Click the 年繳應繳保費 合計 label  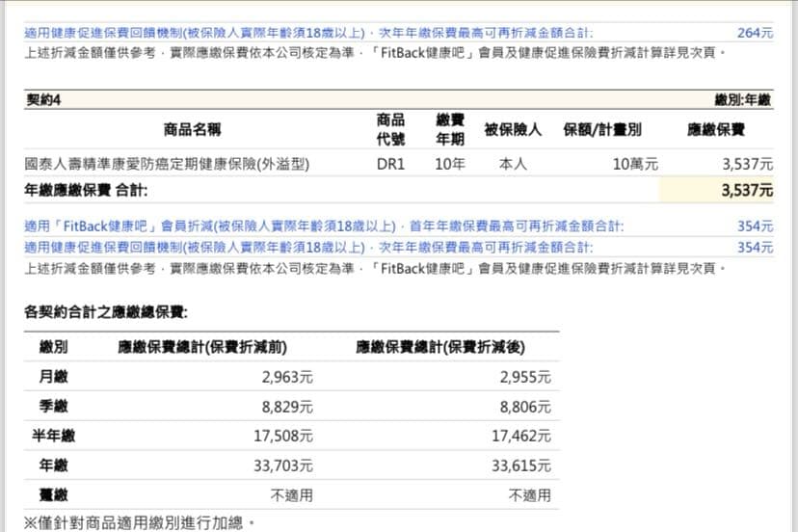(86, 191)
